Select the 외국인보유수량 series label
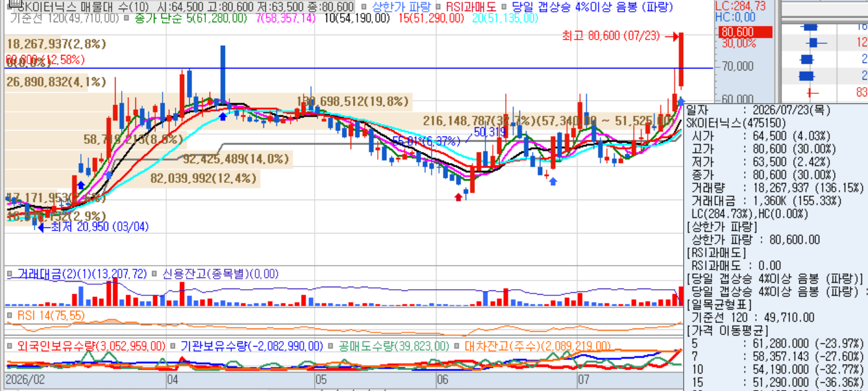The width and height of the screenshot is (868, 391). coord(91,346)
